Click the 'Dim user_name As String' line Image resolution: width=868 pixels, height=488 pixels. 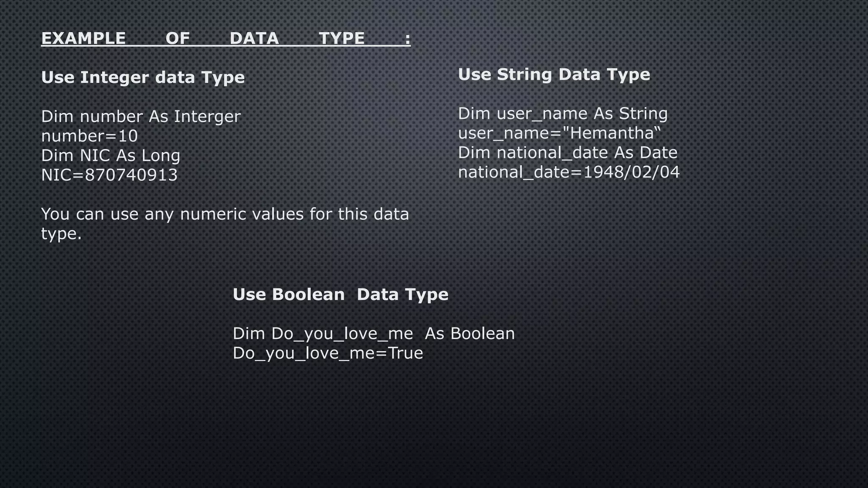coord(563,114)
